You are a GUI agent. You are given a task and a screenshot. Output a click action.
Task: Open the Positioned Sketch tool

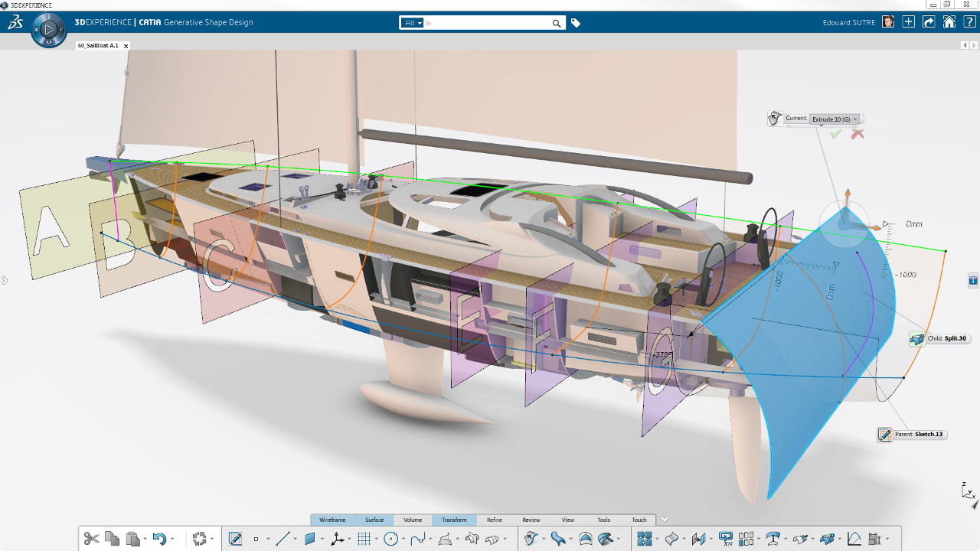pyautogui.click(x=235, y=539)
